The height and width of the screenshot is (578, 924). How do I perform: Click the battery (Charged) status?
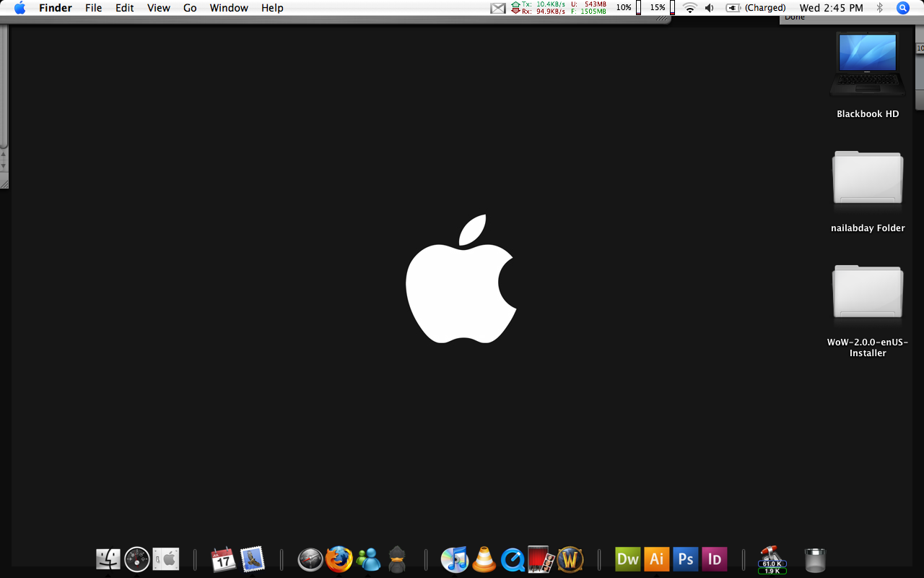(x=756, y=8)
